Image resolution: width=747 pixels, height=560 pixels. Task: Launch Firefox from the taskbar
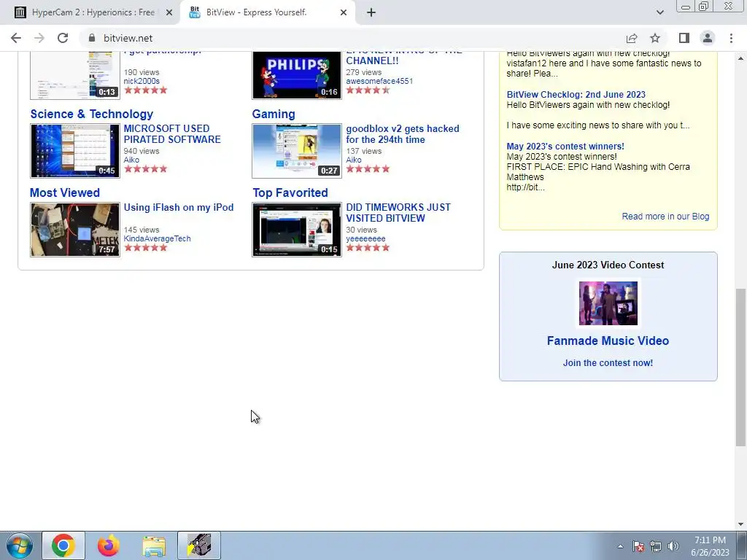pos(108,545)
